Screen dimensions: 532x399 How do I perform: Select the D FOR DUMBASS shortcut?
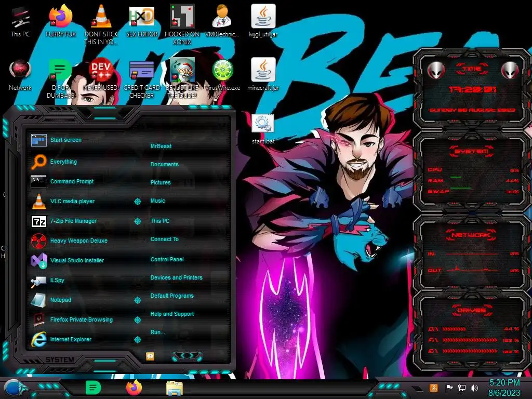(60, 79)
